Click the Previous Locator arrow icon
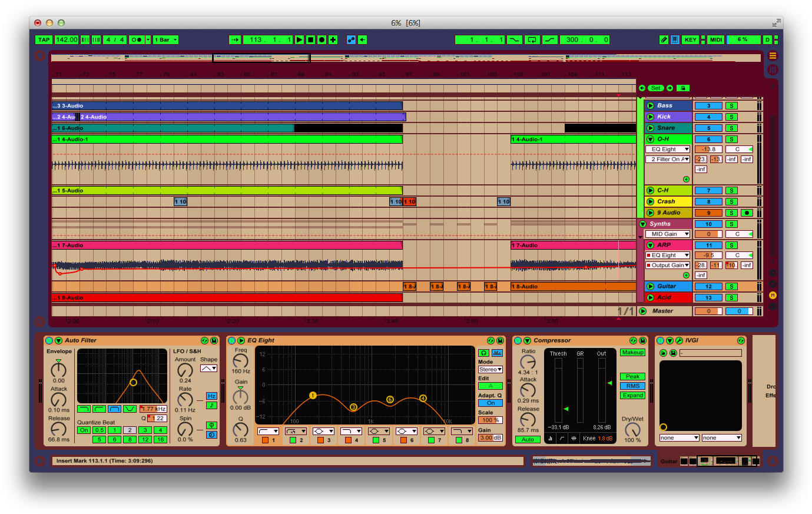This screenshot has height=514, width=812. 642,88
